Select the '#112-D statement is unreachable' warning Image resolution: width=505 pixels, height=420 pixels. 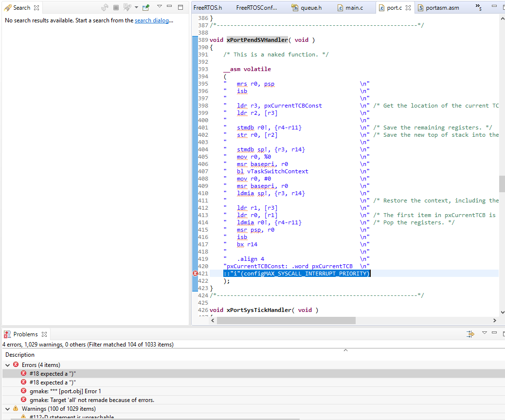coord(253,417)
